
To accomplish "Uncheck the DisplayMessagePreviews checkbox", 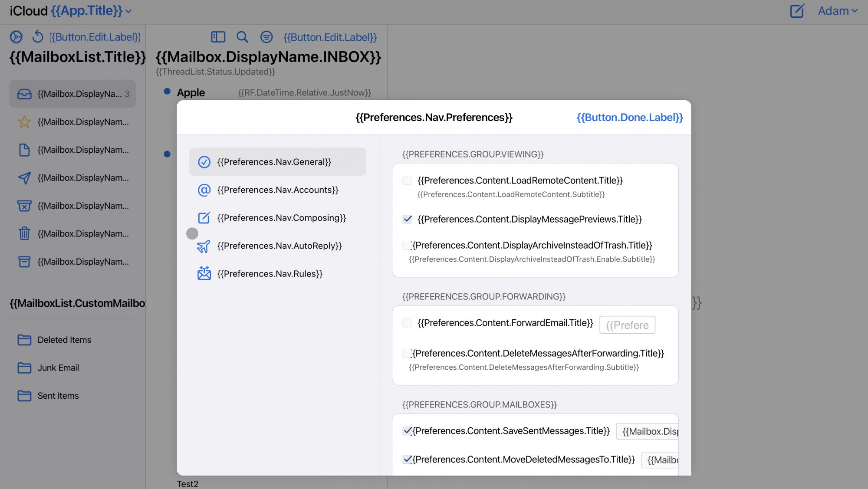I will (x=407, y=219).
